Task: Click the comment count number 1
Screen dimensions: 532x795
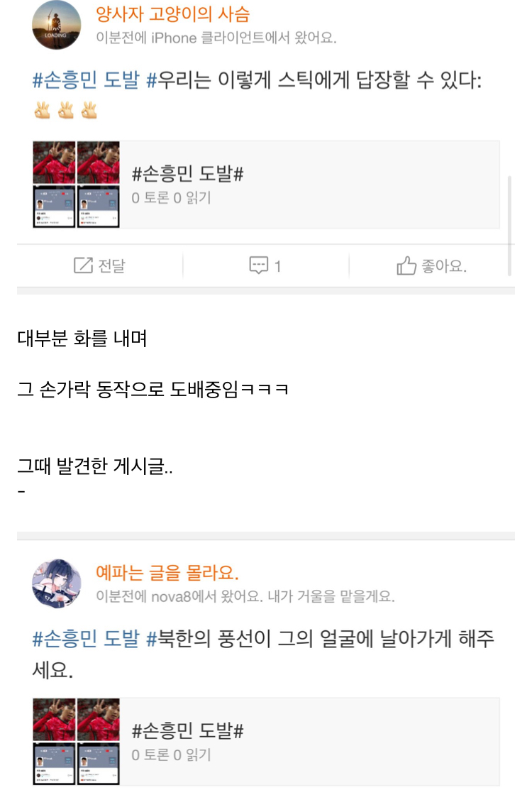Action: [277, 266]
